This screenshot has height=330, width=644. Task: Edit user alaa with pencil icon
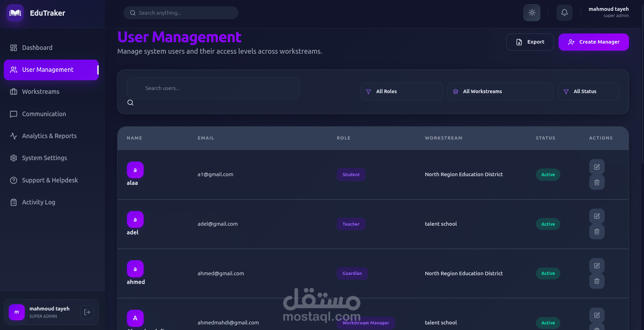[597, 167]
